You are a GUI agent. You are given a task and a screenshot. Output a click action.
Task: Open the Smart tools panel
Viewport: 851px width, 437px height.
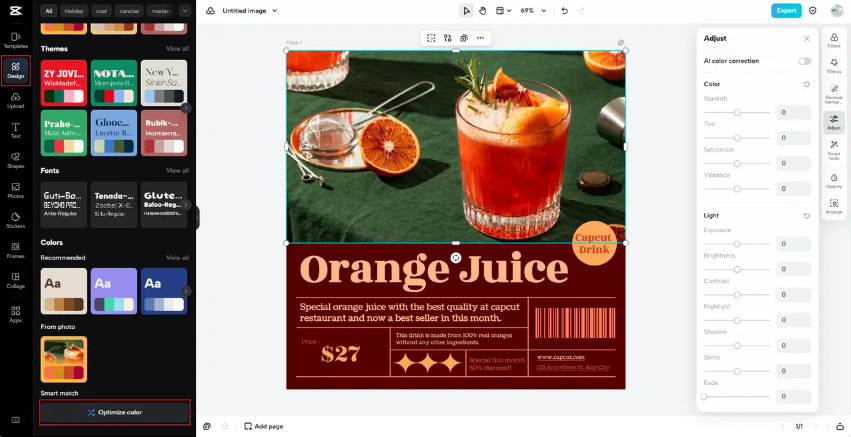(834, 150)
